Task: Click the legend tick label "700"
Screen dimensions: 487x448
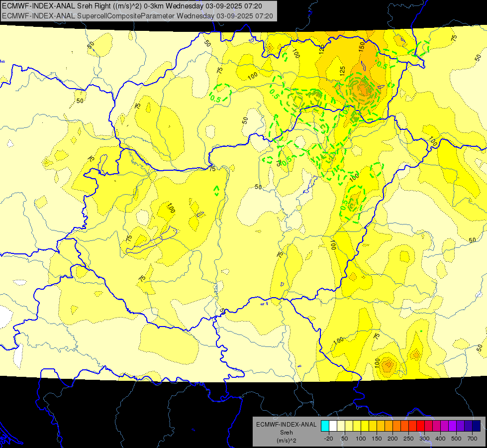Action: point(472,439)
